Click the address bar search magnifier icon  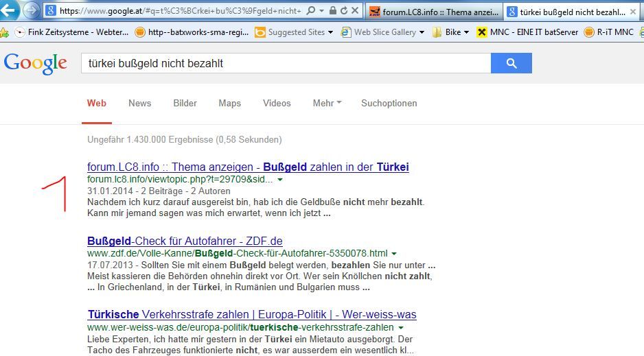311,11
